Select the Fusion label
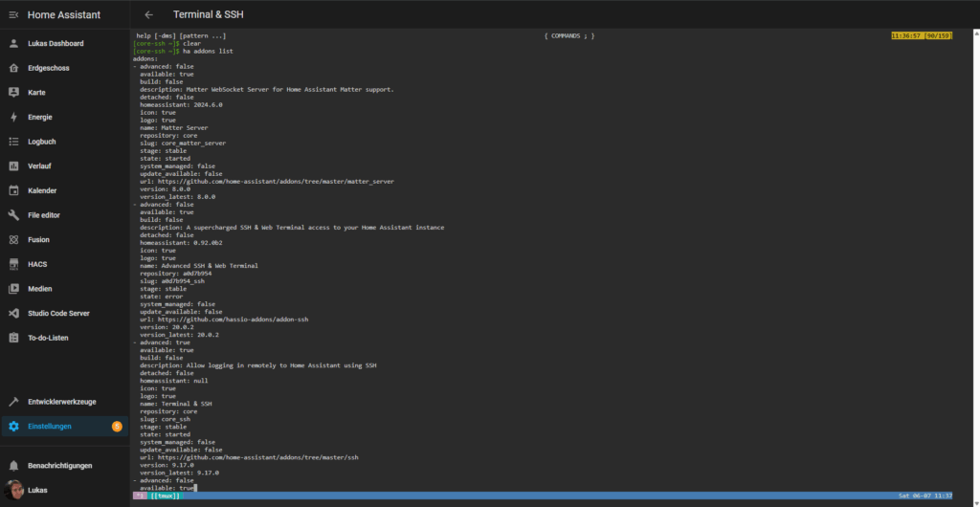 point(38,240)
